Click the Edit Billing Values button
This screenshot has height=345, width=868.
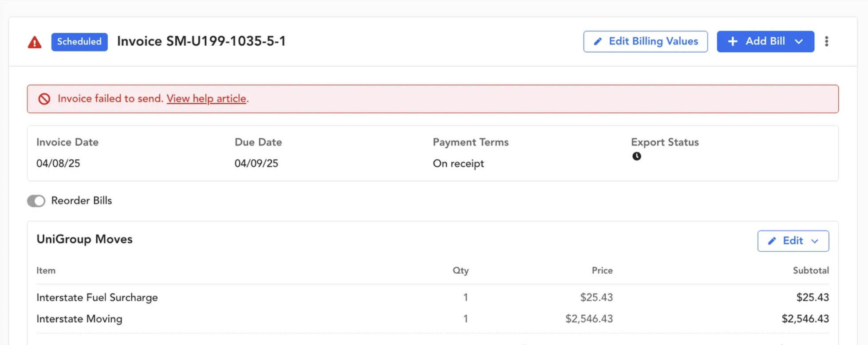[x=645, y=41]
